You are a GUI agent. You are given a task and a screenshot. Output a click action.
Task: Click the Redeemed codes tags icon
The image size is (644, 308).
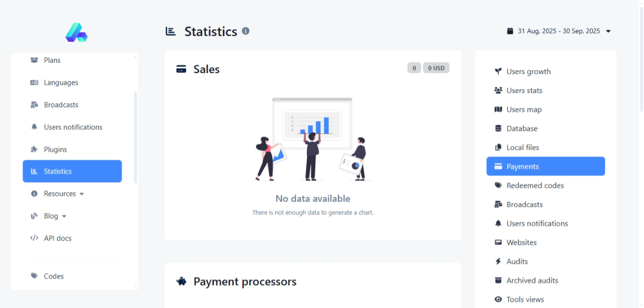(x=498, y=185)
